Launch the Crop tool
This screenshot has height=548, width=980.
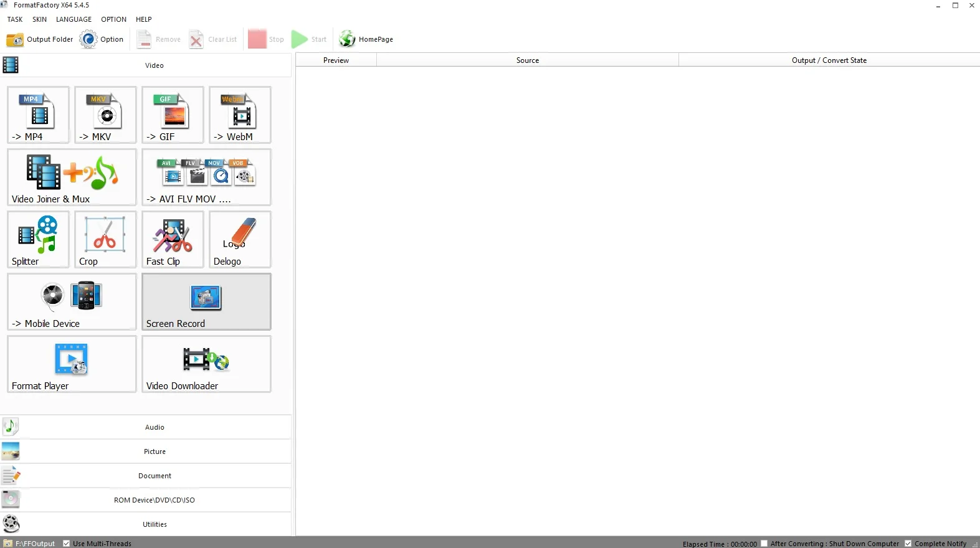105,239
